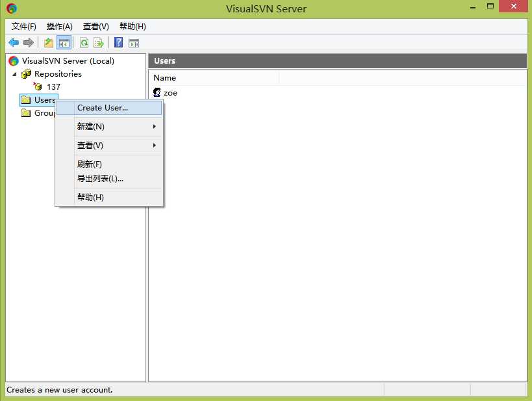
Task: Click the Forward arrow toolbar icon
Action: 29,43
